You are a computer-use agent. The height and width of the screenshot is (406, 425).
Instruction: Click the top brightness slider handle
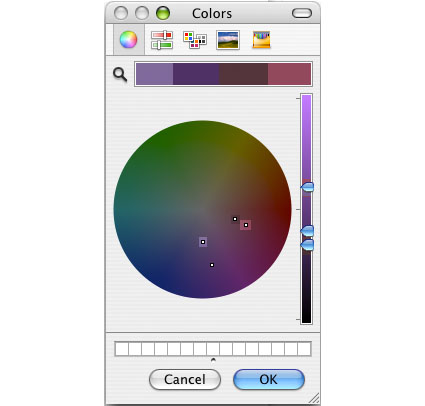tap(307, 187)
